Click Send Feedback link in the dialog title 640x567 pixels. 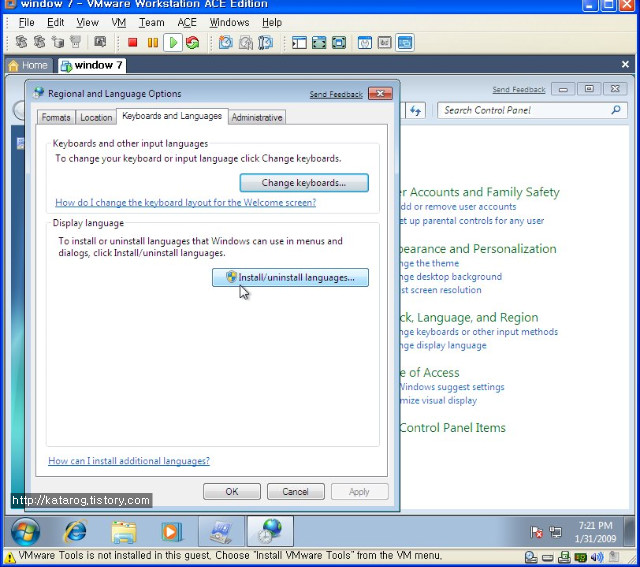pos(336,94)
